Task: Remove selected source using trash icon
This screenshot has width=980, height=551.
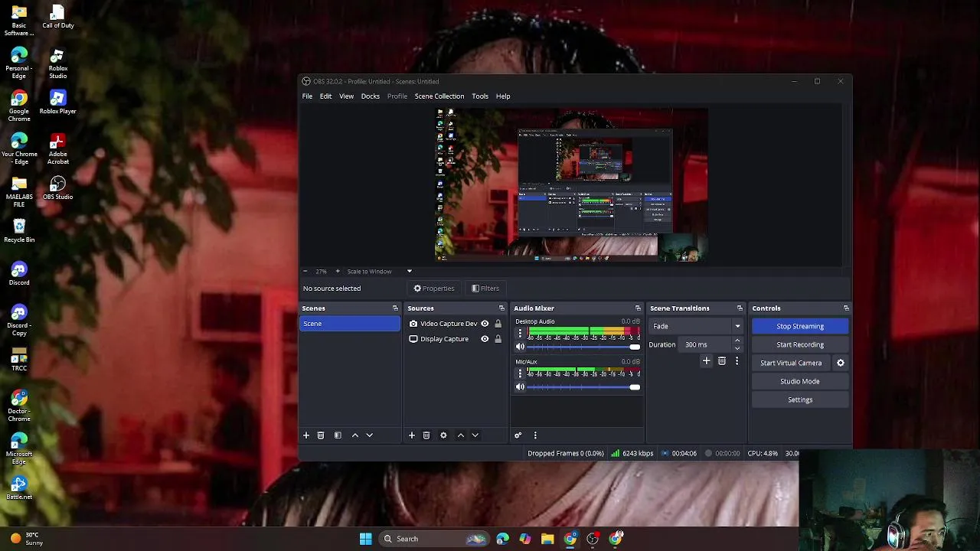Action: coord(426,435)
